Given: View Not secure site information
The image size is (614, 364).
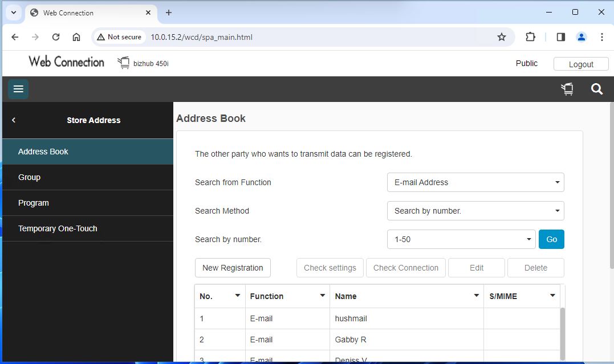Looking at the screenshot, I should click(x=119, y=37).
